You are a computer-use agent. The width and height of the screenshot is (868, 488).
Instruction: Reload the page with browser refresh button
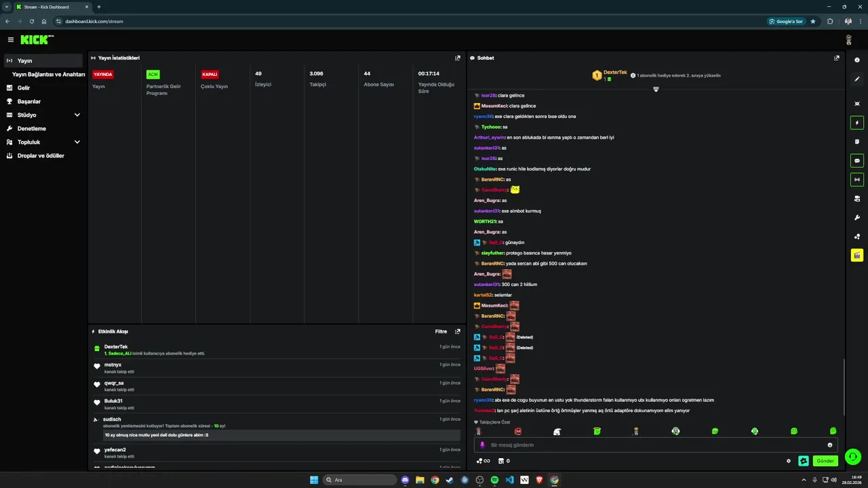(31, 21)
